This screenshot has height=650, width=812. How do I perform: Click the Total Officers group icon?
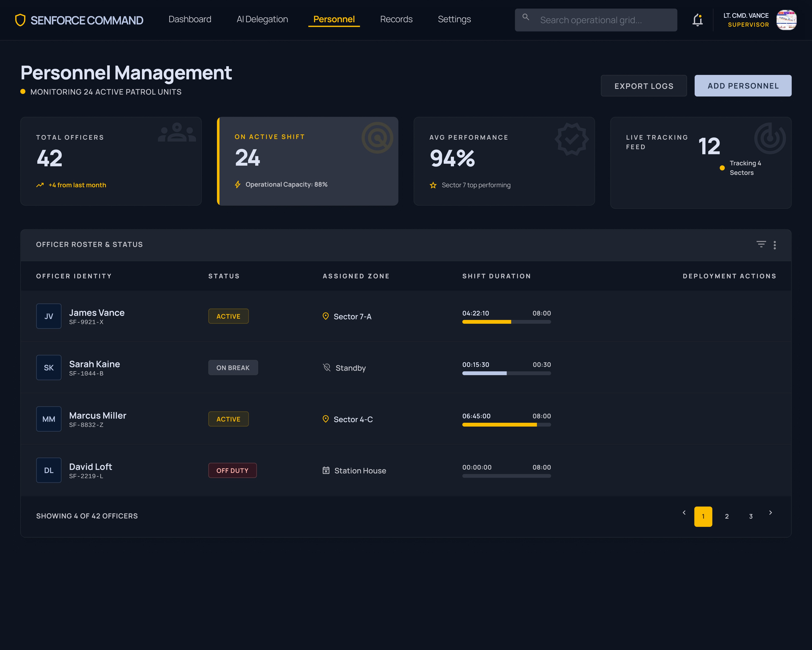[177, 132]
